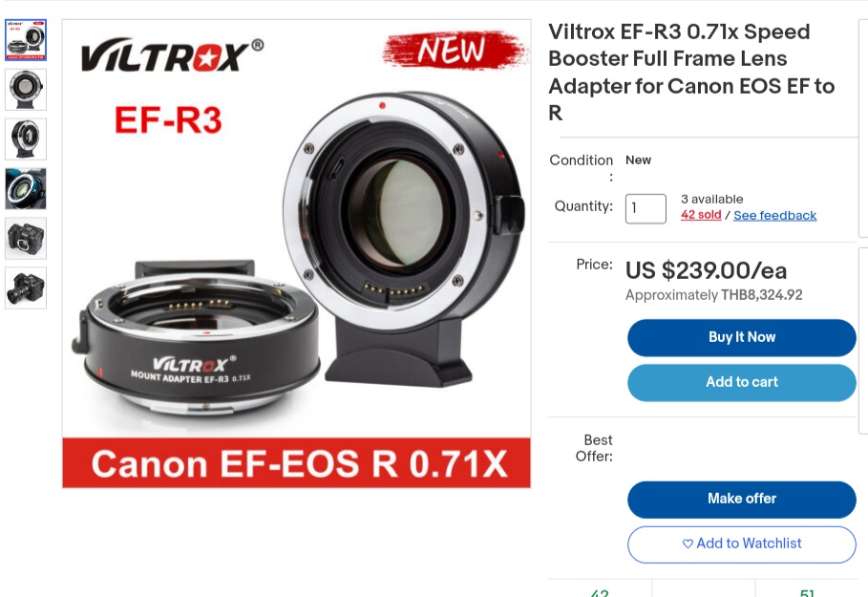Click the US $239.00/ea price text
868x597 pixels.
[706, 271]
